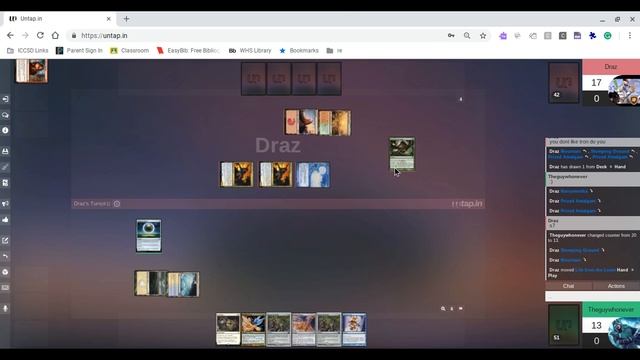This screenshot has height=360, width=640.
Task: Click the save disk icon in left sidebar
Action: point(5,183)
